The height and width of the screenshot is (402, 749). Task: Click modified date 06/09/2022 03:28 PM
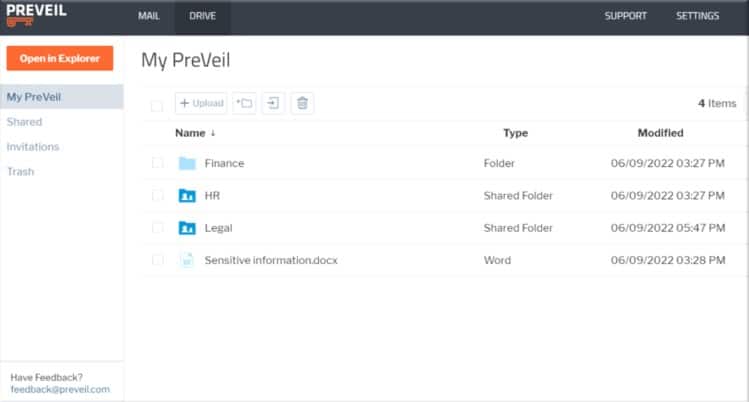(668, 260)
